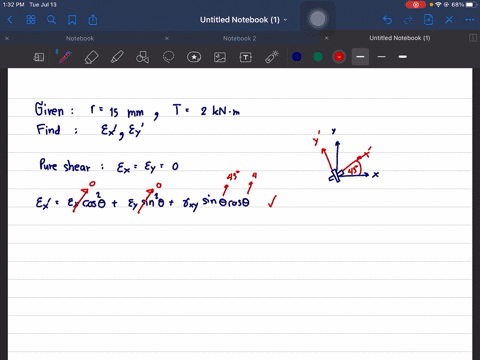Toggle split view at tab bar end
This screenshot has width=480, height=360.
473,38
